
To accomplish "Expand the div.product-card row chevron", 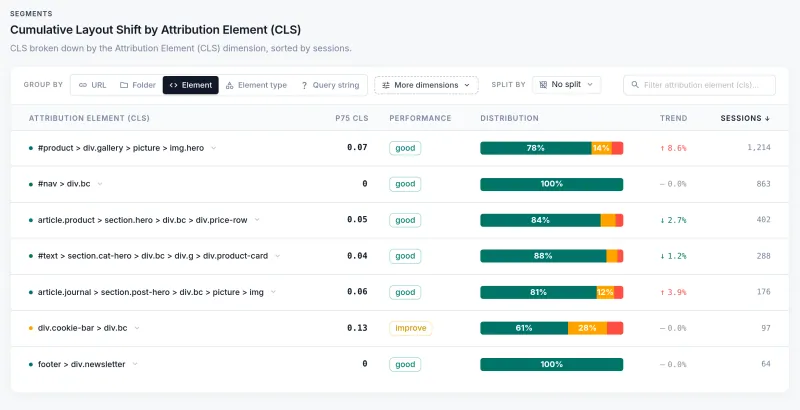I will 278,256.
